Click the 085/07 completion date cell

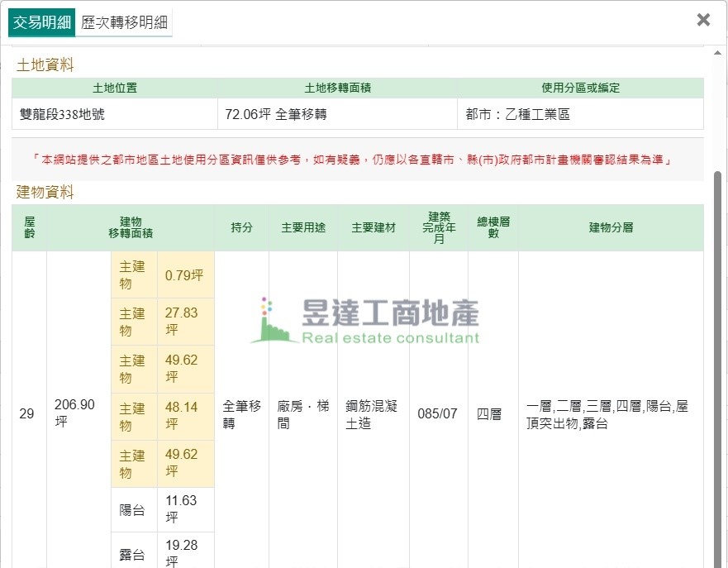coord(438,413)
